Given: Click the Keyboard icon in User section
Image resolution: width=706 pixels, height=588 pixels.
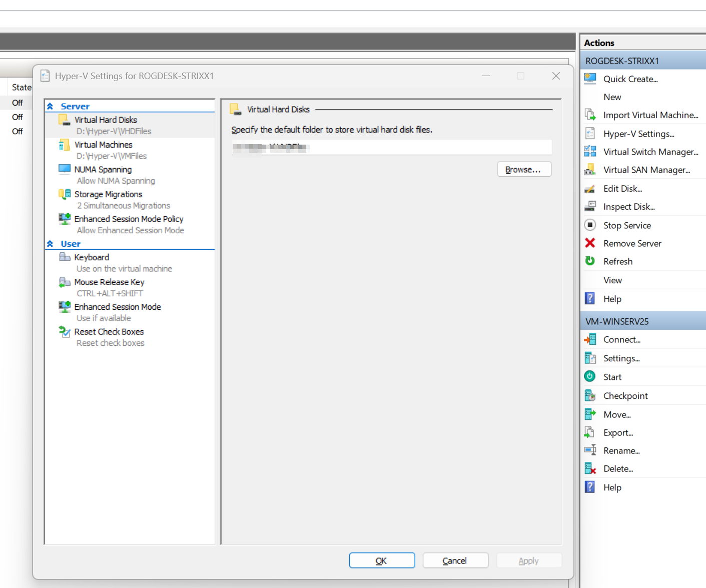Looking at the screenshot, I should 64,257.
